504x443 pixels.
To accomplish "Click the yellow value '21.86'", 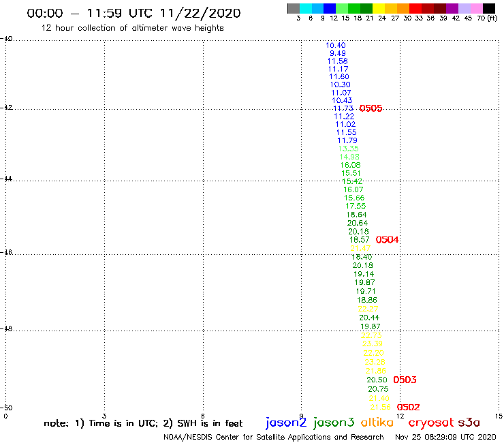I will click(376, 371).
